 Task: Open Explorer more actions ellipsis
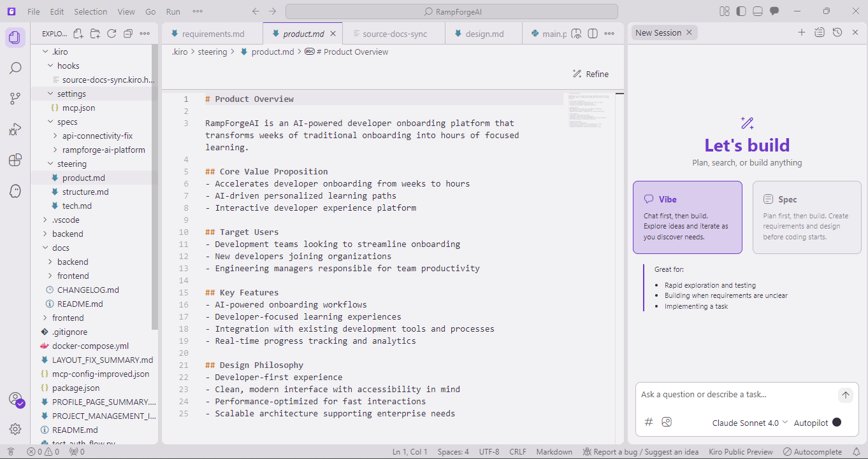[x=145, y=34]
